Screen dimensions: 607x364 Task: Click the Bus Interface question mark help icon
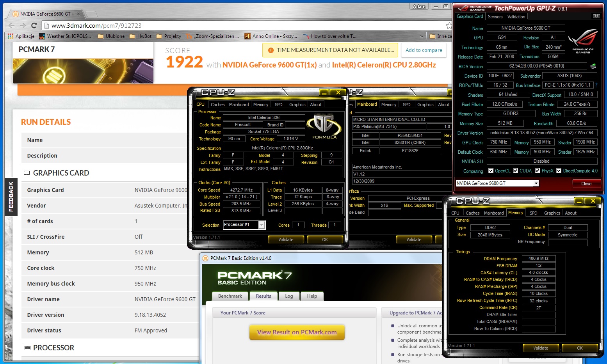click(x=596, y=85)
